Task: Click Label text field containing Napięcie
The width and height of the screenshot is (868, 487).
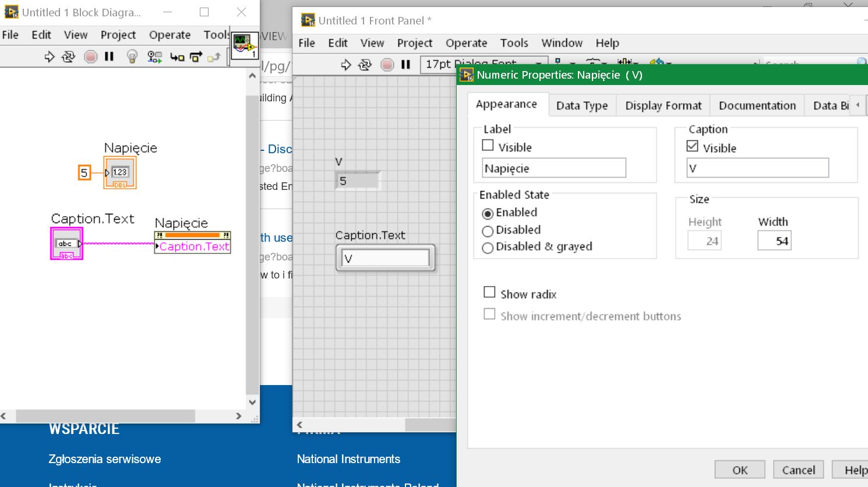Action: [x=554, y=168]
